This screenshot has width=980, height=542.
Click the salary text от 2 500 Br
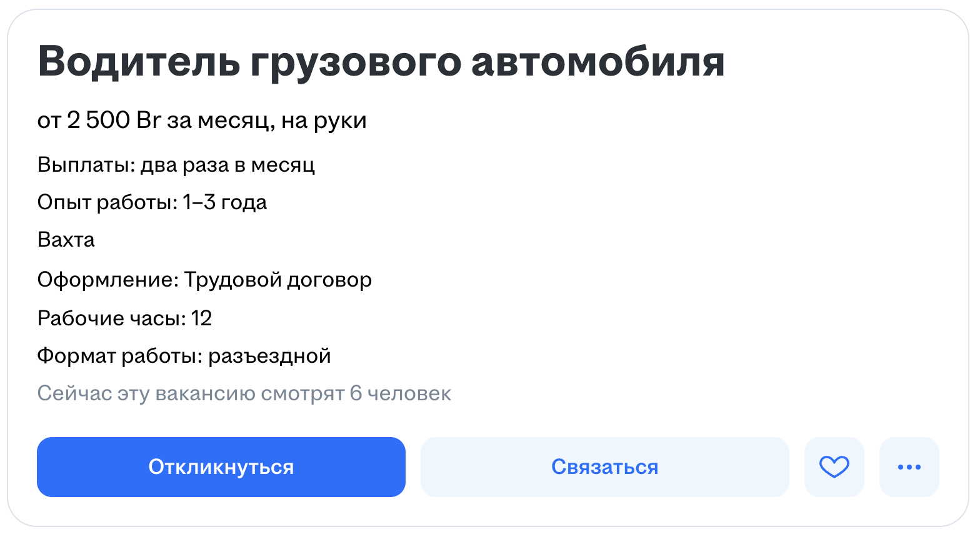tap(99, 120)
